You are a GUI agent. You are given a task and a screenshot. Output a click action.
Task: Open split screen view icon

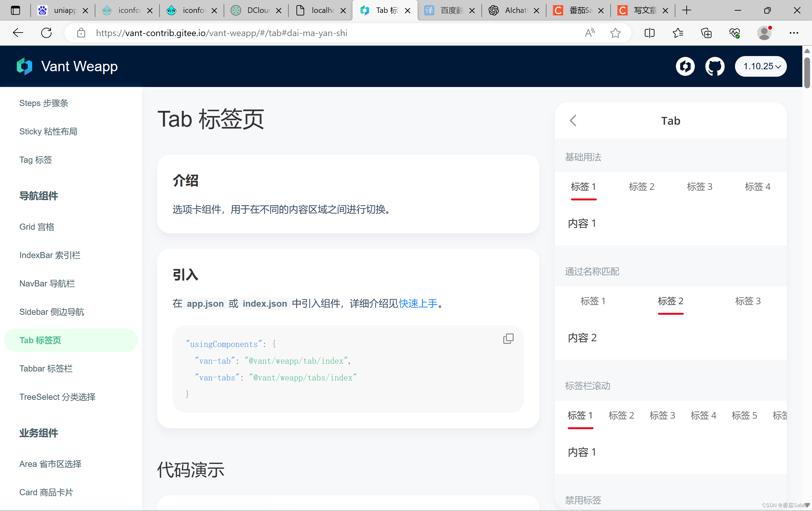point(650,33)
